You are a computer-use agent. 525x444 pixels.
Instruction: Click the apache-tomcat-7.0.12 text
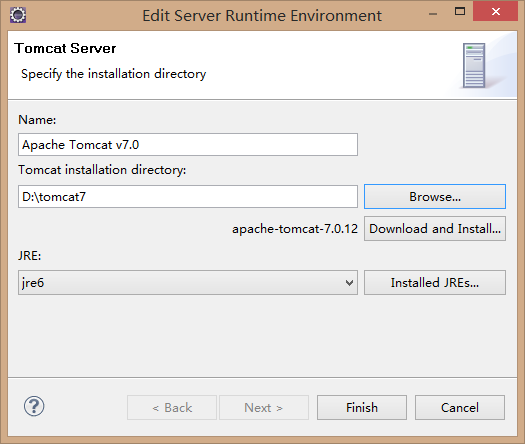[x=295, y=229]
